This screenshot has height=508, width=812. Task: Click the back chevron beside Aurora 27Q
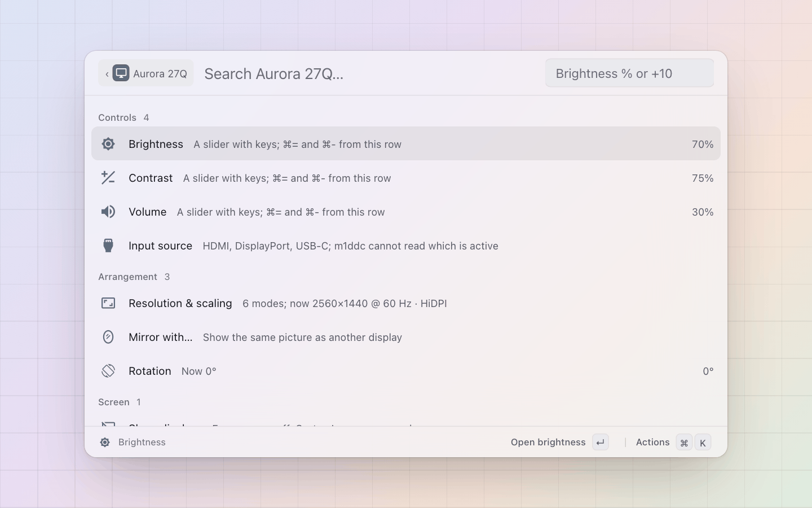[107, 73]
